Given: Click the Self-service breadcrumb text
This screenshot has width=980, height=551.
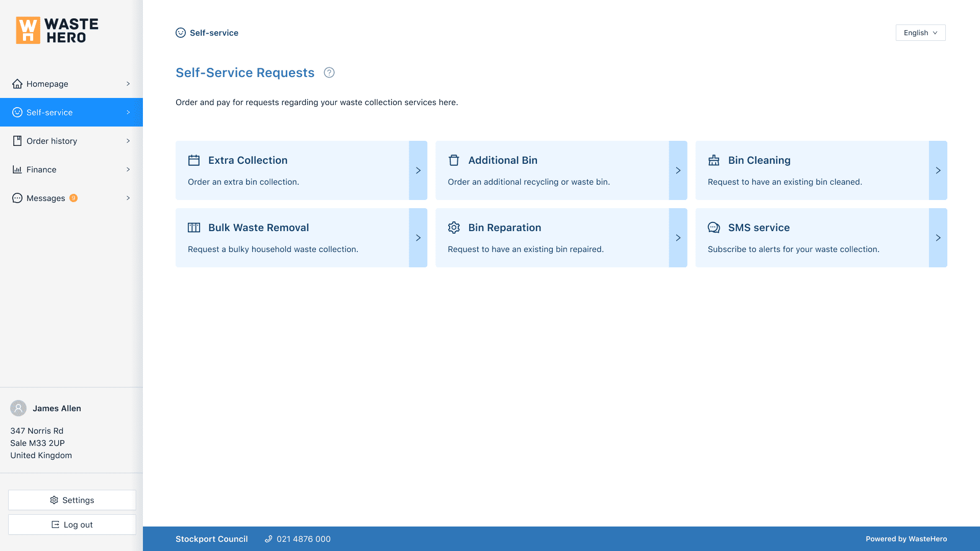Looking at the screenshot, I should pos(214,33).
